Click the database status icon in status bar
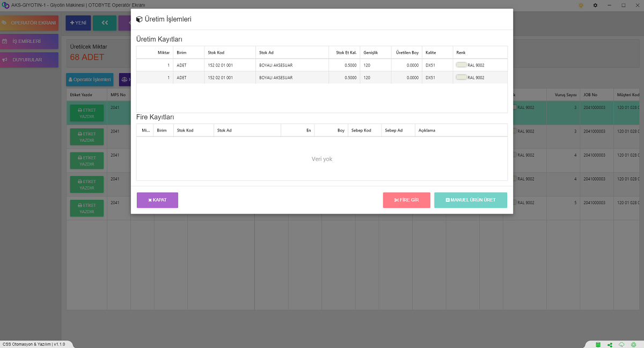This screenshot has height=348, width=644. click(598, 344)
